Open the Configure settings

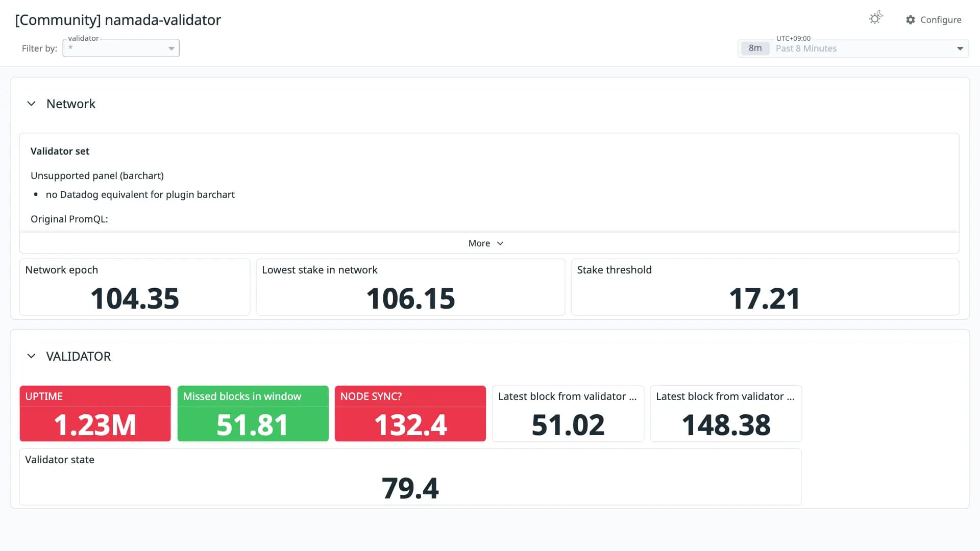click(x=934, y=20)
